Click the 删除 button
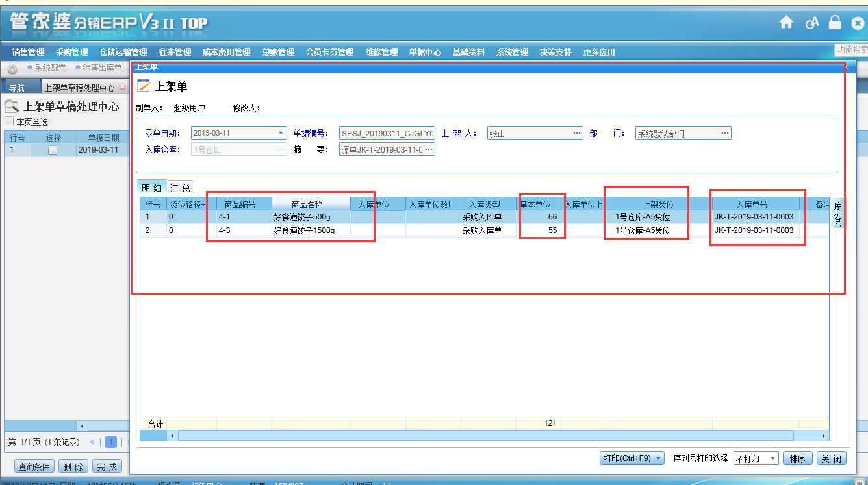 coord(74,466)
